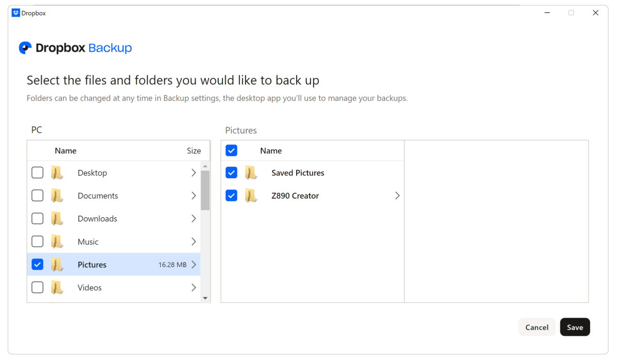This screenshot has height=364, width=617.
Task: Click the Name header in Pictures pane
Action: (271, 151)
